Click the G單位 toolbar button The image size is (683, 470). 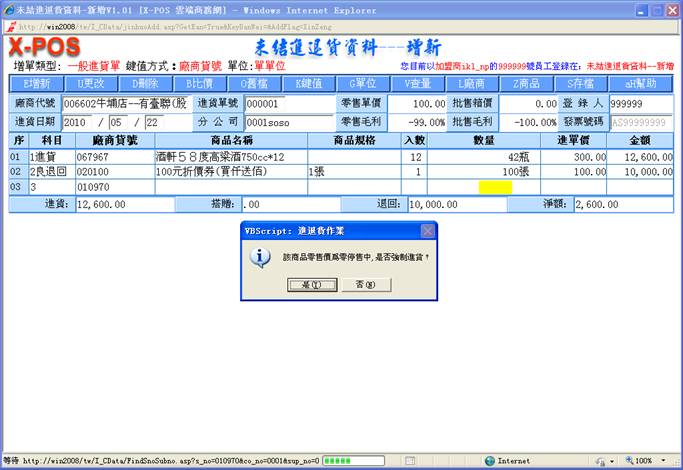click(x=363, y=84)
